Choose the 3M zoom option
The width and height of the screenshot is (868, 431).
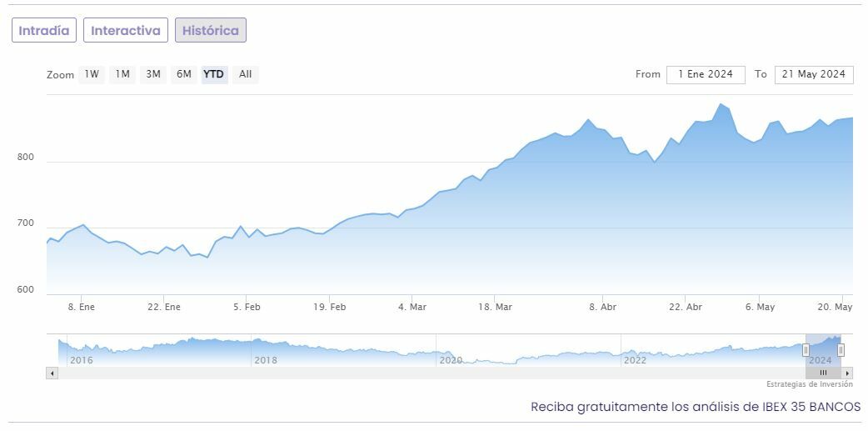click(153, 74)
